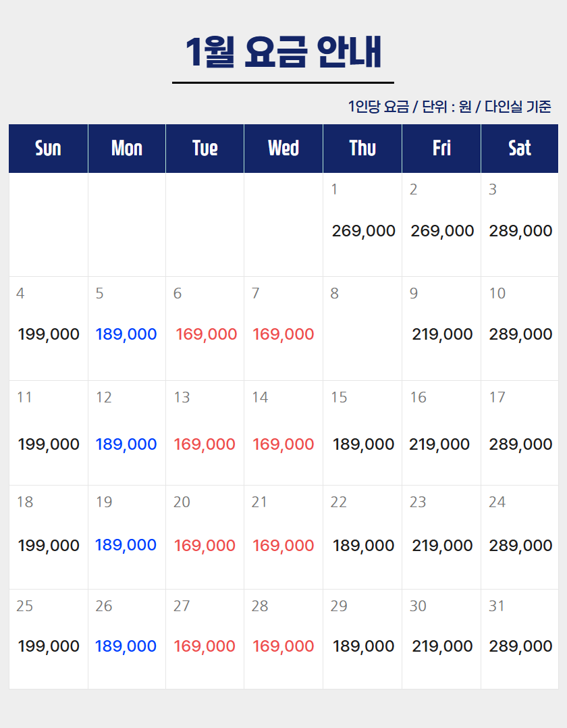Image resolution: width=567 pixels, height=728 pixels.
Task: Click the 289,000 price on January 17
Action: 520,444
